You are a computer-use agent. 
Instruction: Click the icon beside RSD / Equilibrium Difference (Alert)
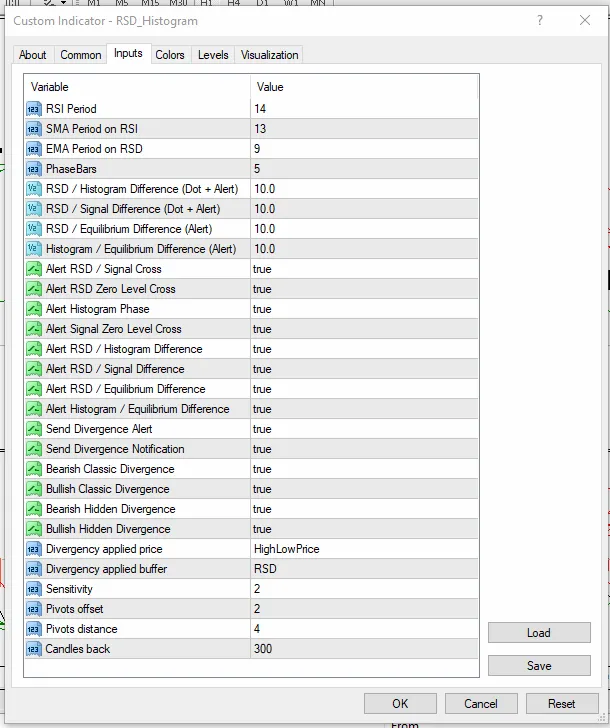point(34,229)
